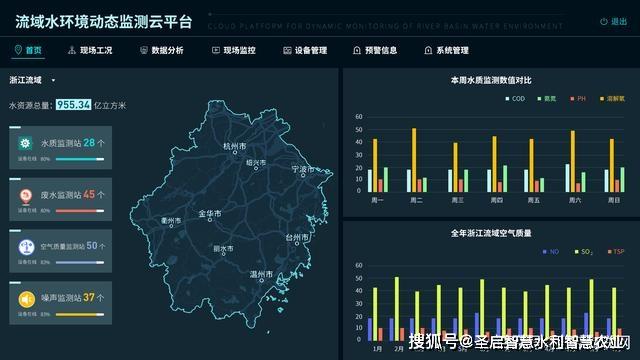Click the 空气质量监测站 fan icon
The image size is (640, 360).
(26, 247)
